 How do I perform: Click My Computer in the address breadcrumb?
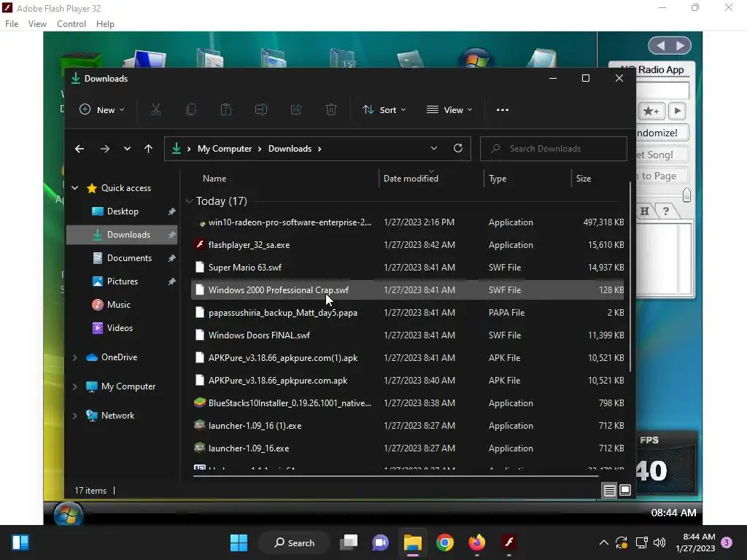225,149
